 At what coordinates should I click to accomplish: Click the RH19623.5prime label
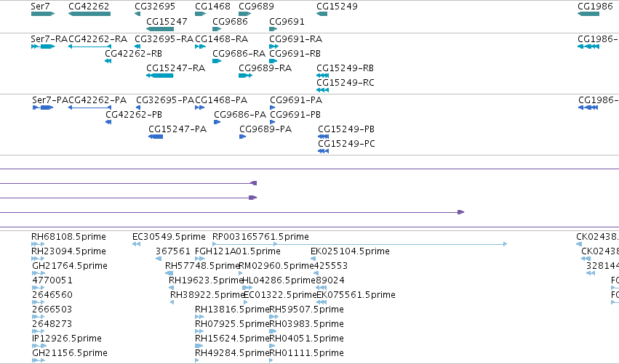coord(206,280)
